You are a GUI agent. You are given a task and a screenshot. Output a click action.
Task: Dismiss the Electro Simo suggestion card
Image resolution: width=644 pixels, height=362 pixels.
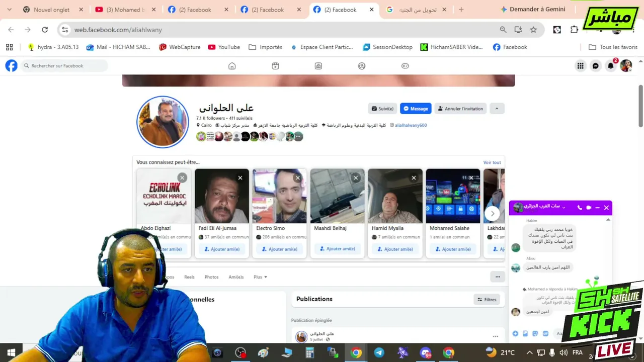(298, 177)
